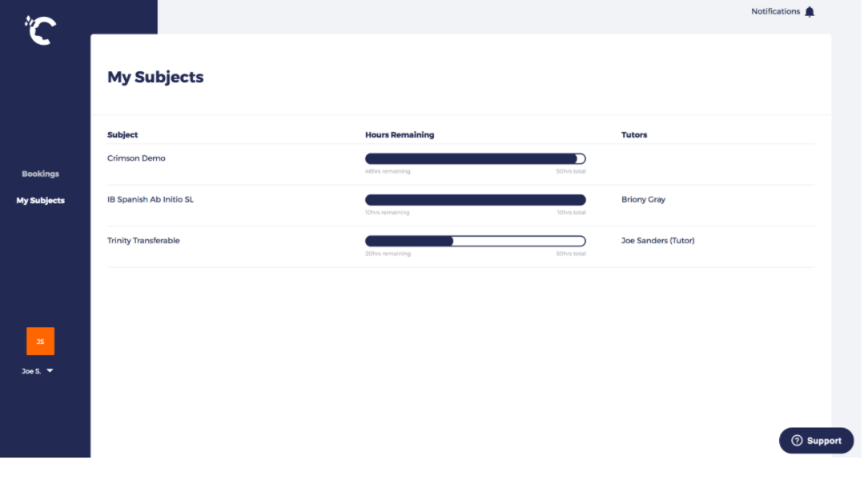Open the IB Spanish Ab Initio SL subject
Viewport: 868px width, 480px height.
(x=151, y=199)
